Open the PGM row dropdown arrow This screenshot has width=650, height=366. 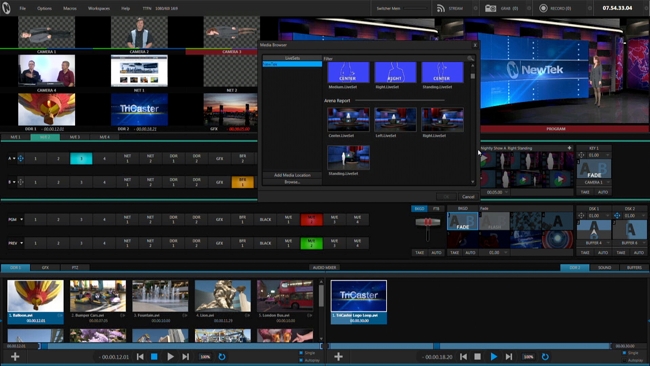22,219
